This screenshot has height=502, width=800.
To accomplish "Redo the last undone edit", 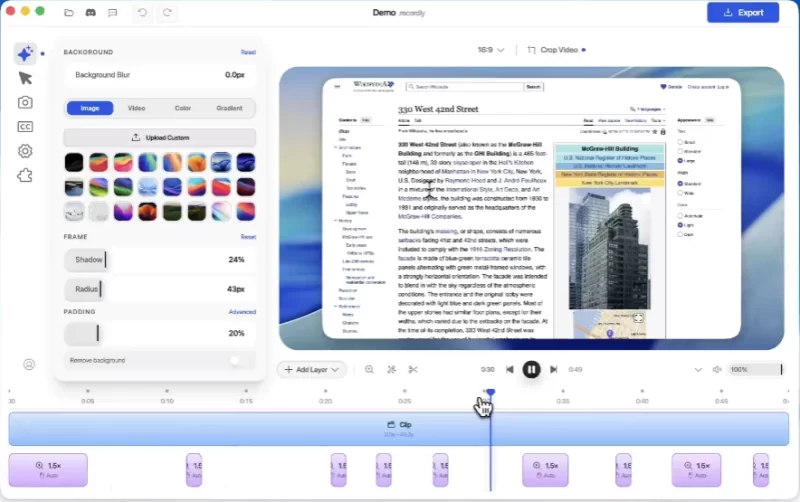I will click(x=167, y=13).
